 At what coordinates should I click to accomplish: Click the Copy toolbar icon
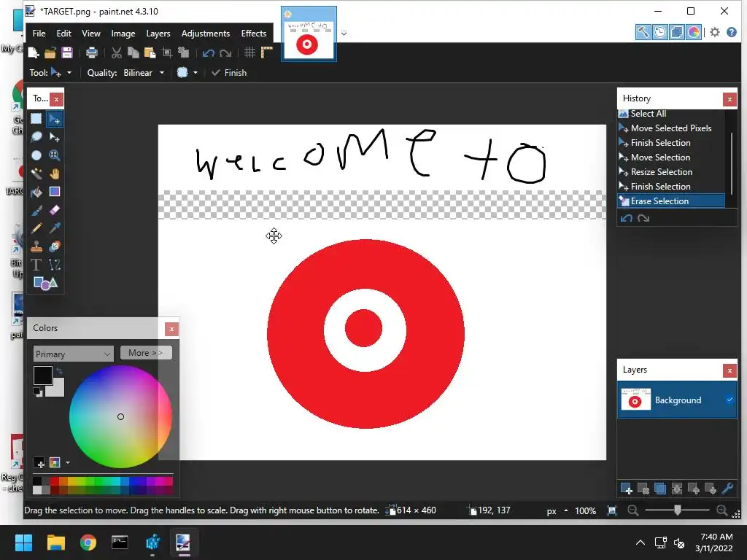(x=133, y=52)
